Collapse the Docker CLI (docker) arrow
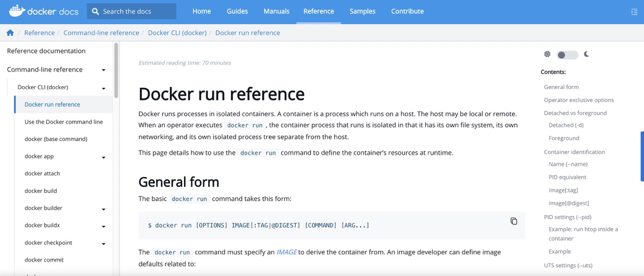644x276 pixels. point(104,88)
